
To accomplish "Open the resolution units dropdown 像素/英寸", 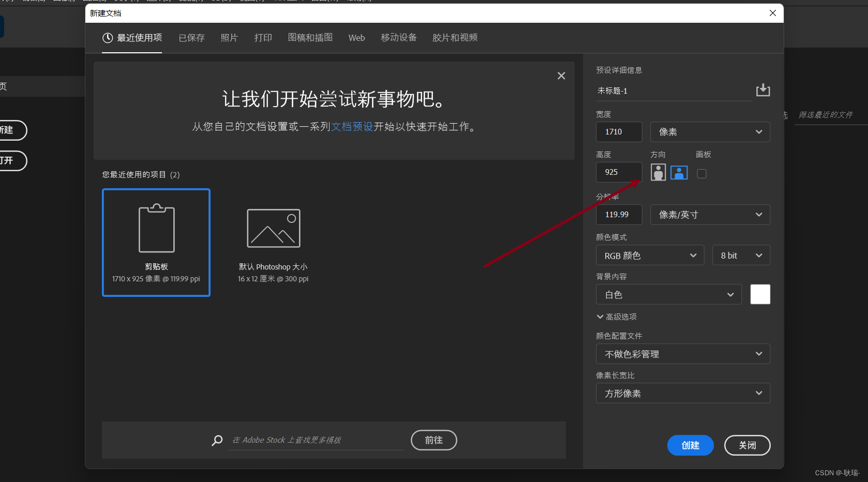I will [710, 214].
